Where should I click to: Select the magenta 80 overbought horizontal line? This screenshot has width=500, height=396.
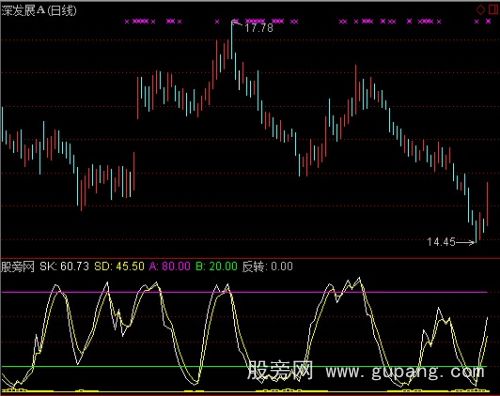244,292
